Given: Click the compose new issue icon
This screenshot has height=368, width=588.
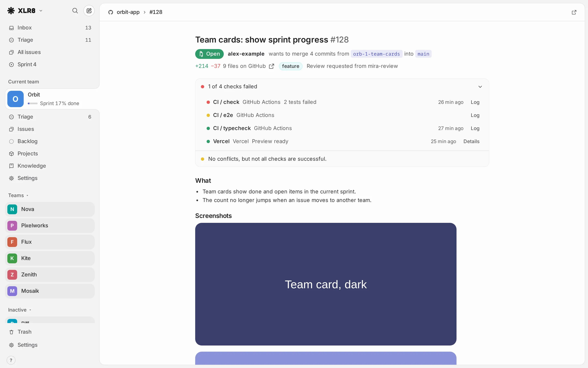Looking at the screenshot, I should 89,11.
